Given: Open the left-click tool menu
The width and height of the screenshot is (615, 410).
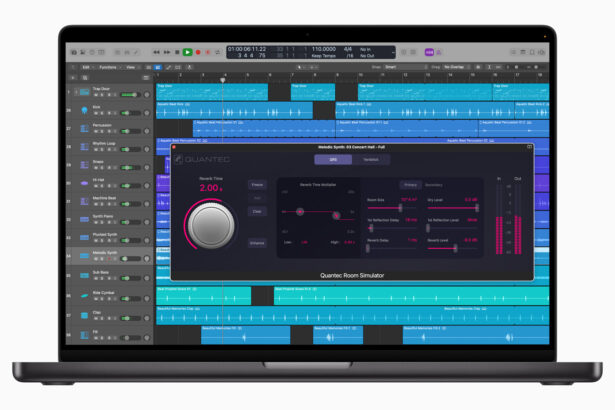Looking at the screenshot, I should point(300,67).
